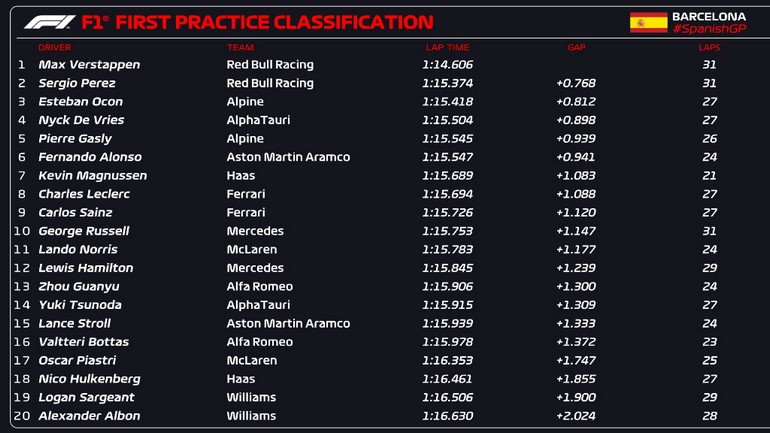Click the First Practice Classification title

(257, 22)
